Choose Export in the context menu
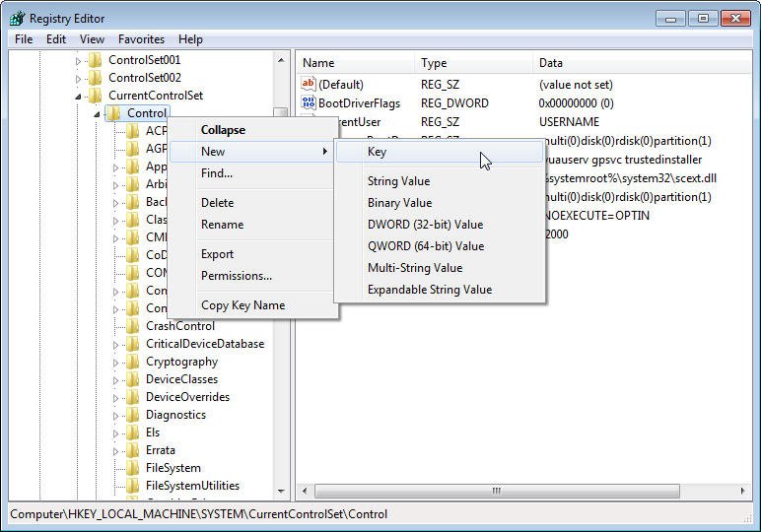 (252, 254)
